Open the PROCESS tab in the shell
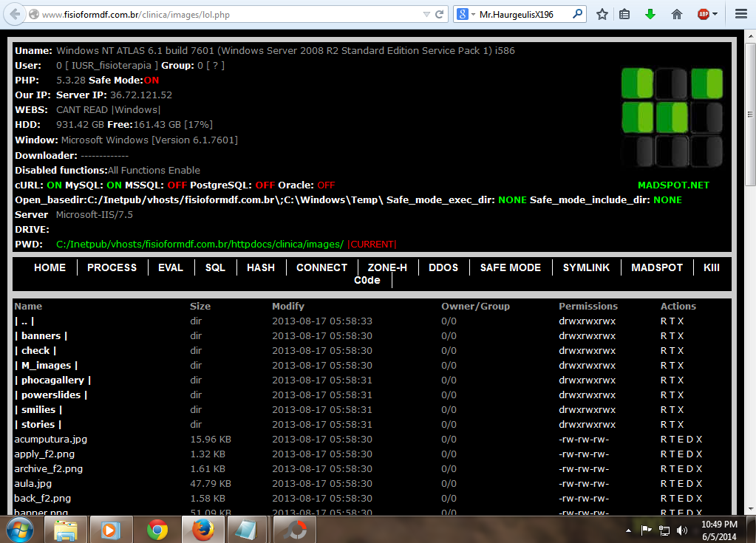Image resolution: width=756 pixels, height=543 pixels. tap(112, 267)
